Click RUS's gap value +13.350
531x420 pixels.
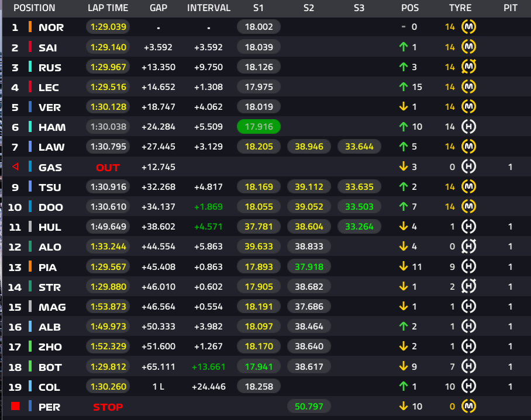tap(158, 67)
